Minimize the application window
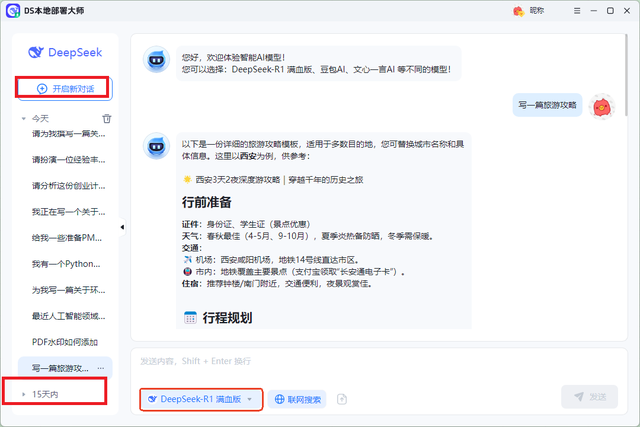This screenshot has height=427, width=640. coord(593,11)
